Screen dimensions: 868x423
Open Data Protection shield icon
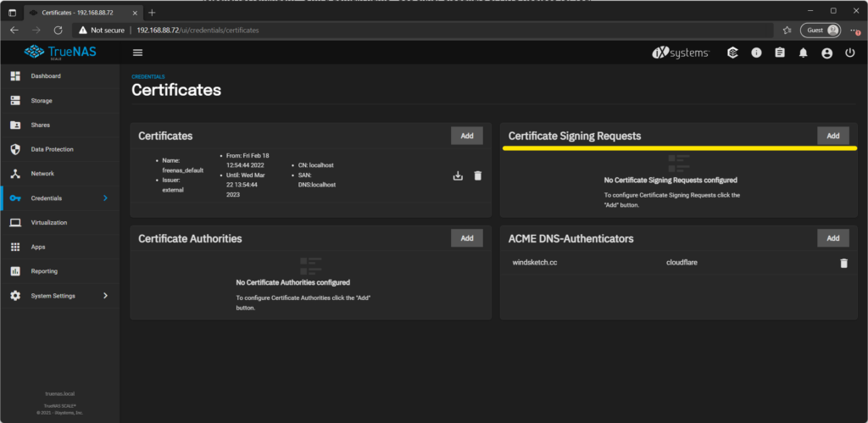coord(15,149)
